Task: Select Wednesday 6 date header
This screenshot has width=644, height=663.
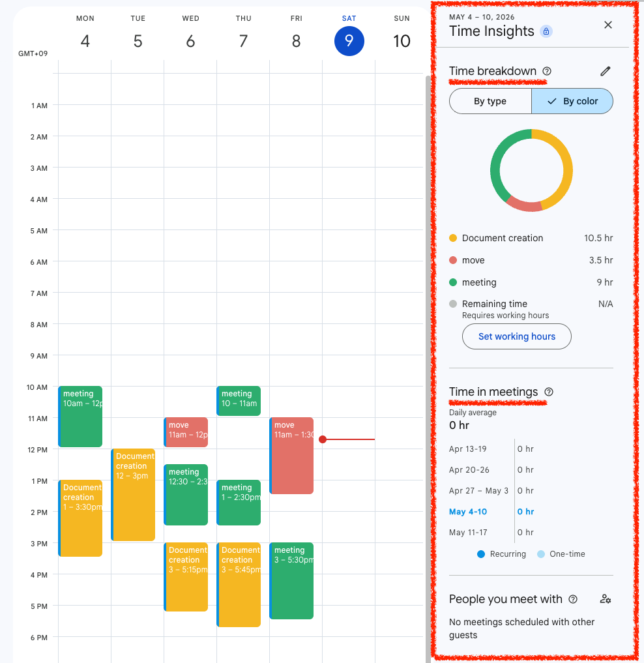Action: coord(191,41)
